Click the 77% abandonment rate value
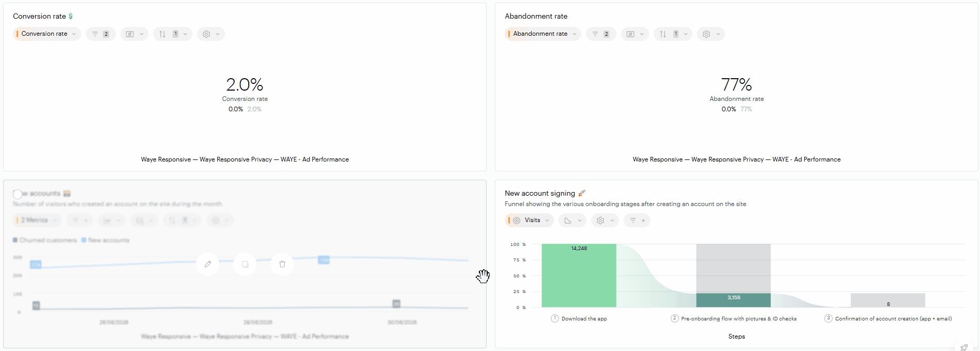The width and height of the screenshot is (980, 351). coord(736,84)
